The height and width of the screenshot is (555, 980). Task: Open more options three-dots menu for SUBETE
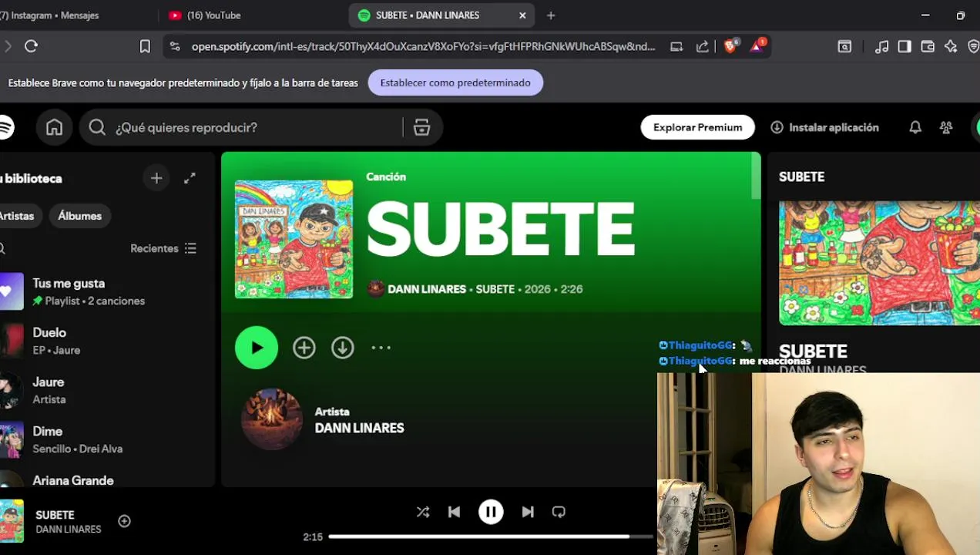click(x=381, y=348)
